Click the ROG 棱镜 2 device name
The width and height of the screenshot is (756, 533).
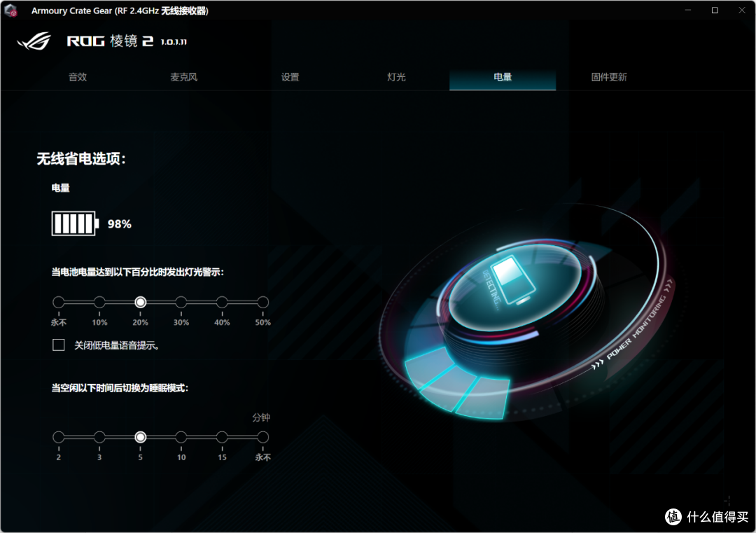(x=110, y=41)
